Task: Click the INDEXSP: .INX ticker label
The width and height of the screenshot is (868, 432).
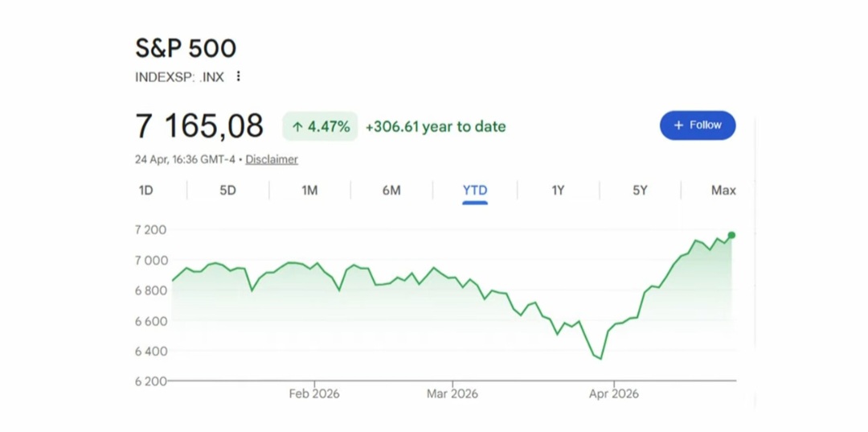Action: click(x=179, y=77)
